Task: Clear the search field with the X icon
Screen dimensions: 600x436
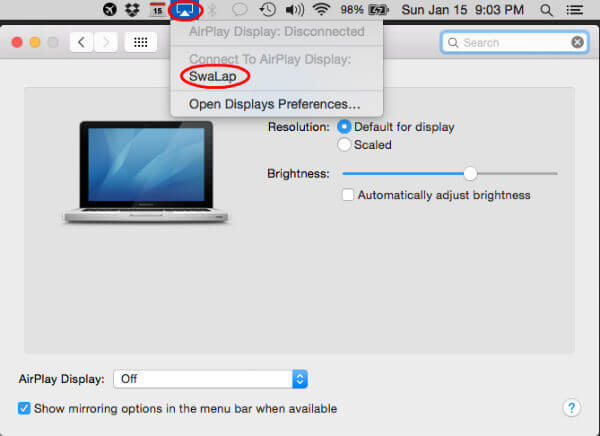Action: [x=577, y=42]
